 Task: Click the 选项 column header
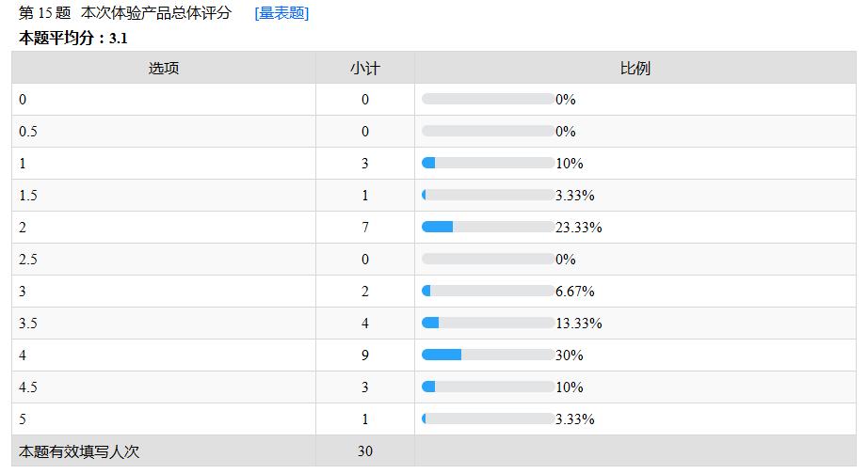click(164, 68)
